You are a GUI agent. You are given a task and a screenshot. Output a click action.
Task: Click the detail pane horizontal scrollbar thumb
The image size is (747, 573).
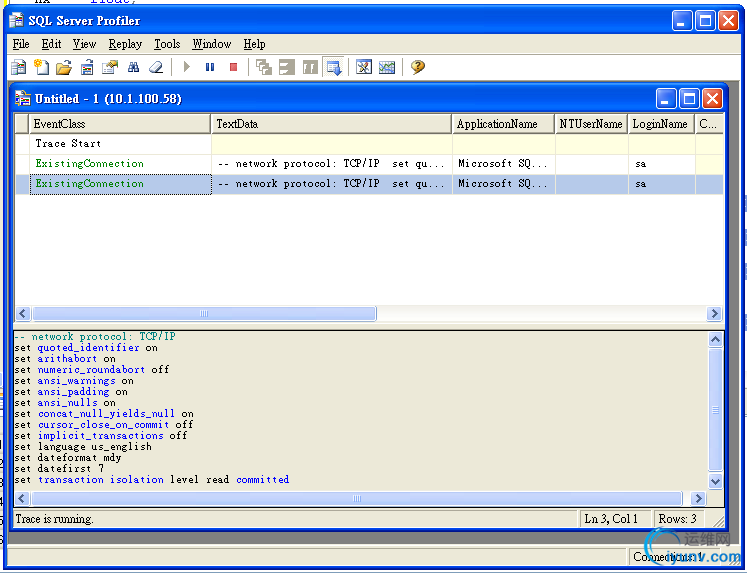357,498
